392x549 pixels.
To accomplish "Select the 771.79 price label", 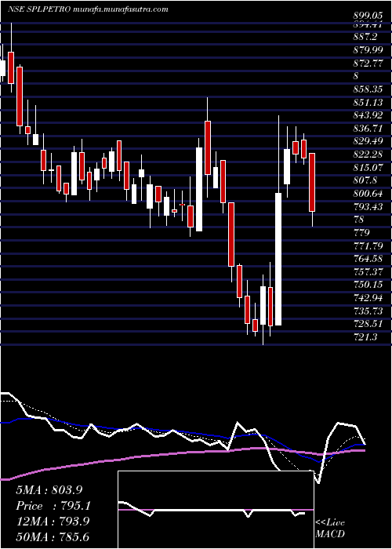I will pyautogui.click(x=368, y=245).
